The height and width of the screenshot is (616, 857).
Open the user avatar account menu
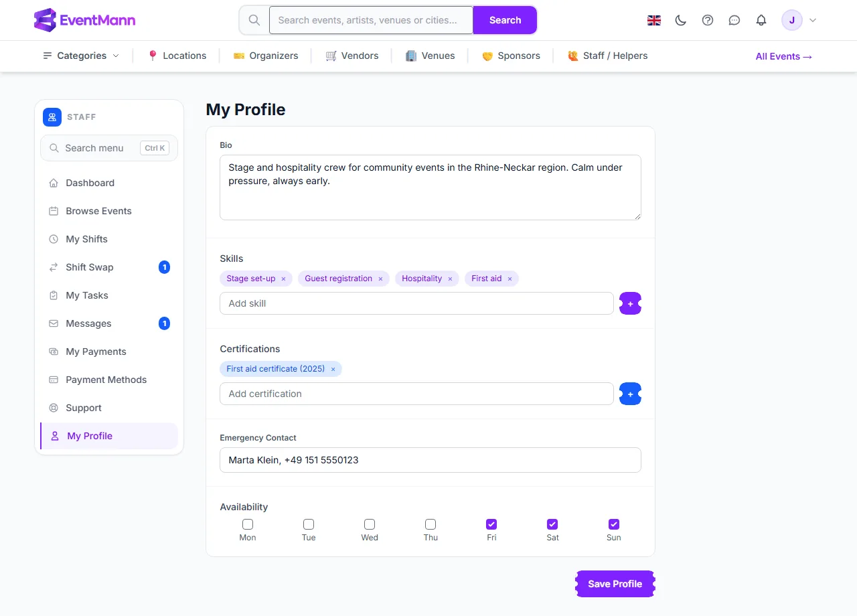pos(800,20)
